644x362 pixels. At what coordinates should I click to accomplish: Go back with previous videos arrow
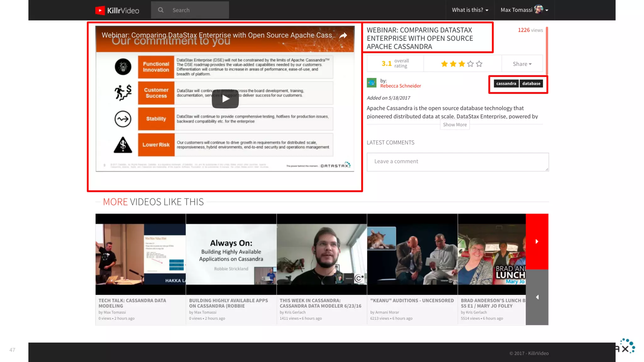pos(537,297)
